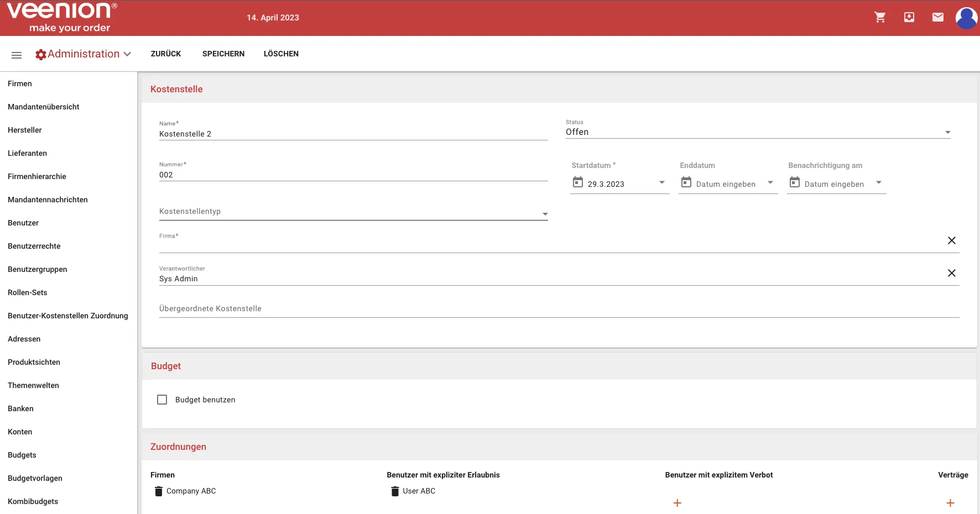
Task: Toggle the hamburger menu icon
Action: click(x=17, y=55)
